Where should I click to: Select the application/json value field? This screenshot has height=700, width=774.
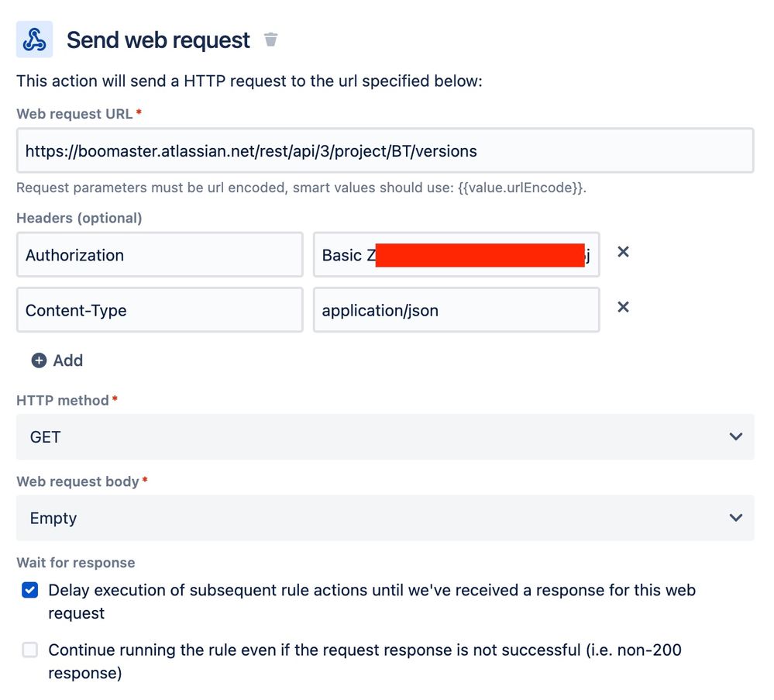click(456, 309)
